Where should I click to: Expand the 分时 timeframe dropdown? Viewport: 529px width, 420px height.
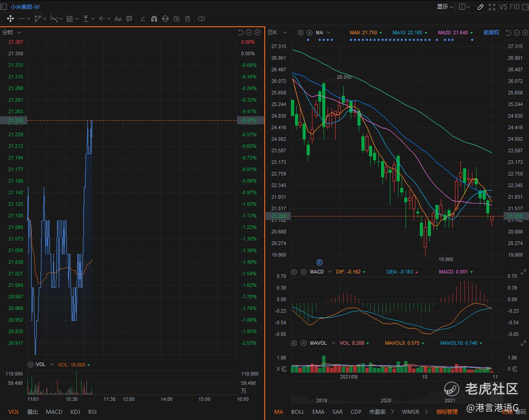[19, 33]
